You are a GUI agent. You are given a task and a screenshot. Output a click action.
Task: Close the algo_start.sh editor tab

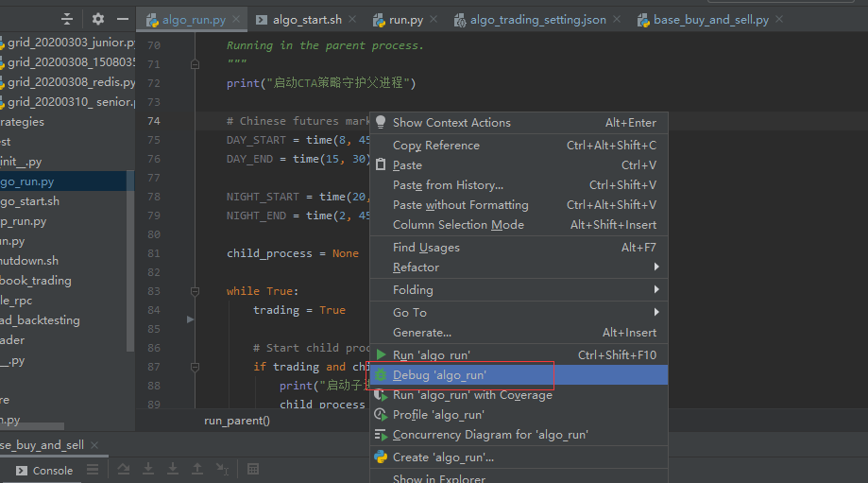(x=352, y=20)
